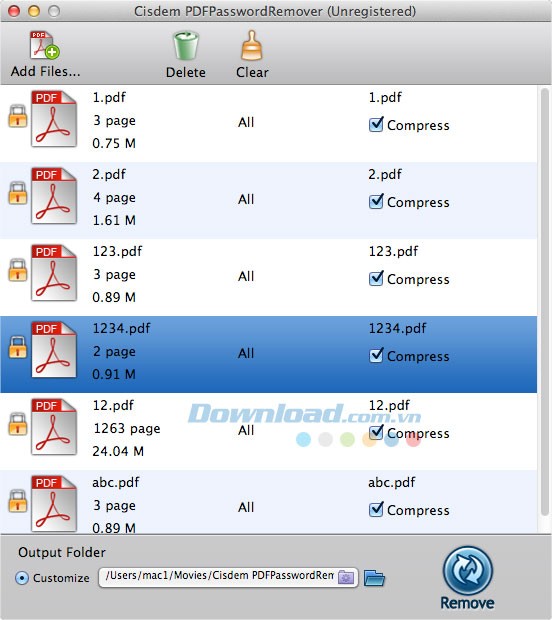The height and width of the screenshot is (620, 552).
Task: Click the lock icon next to 1234.pdf
Action: (18, 347)
